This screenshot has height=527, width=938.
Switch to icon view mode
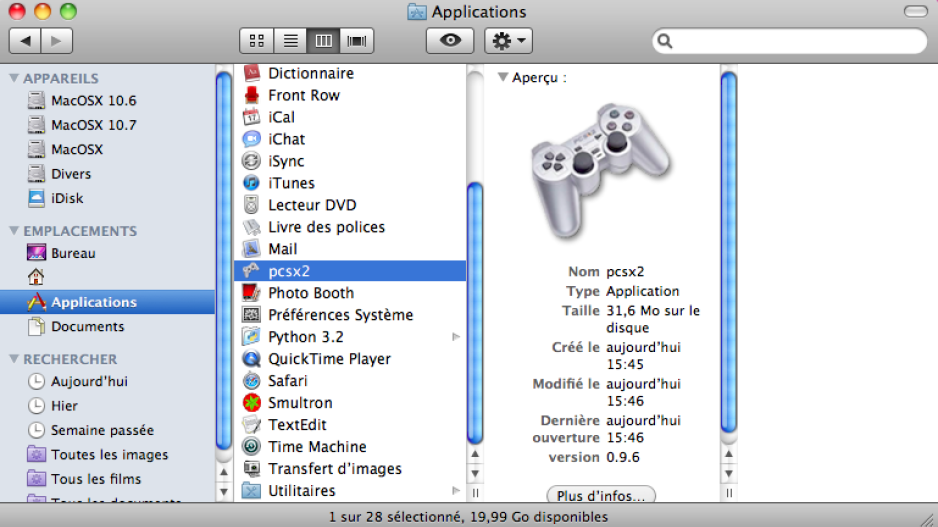click(x=256, y=41)
